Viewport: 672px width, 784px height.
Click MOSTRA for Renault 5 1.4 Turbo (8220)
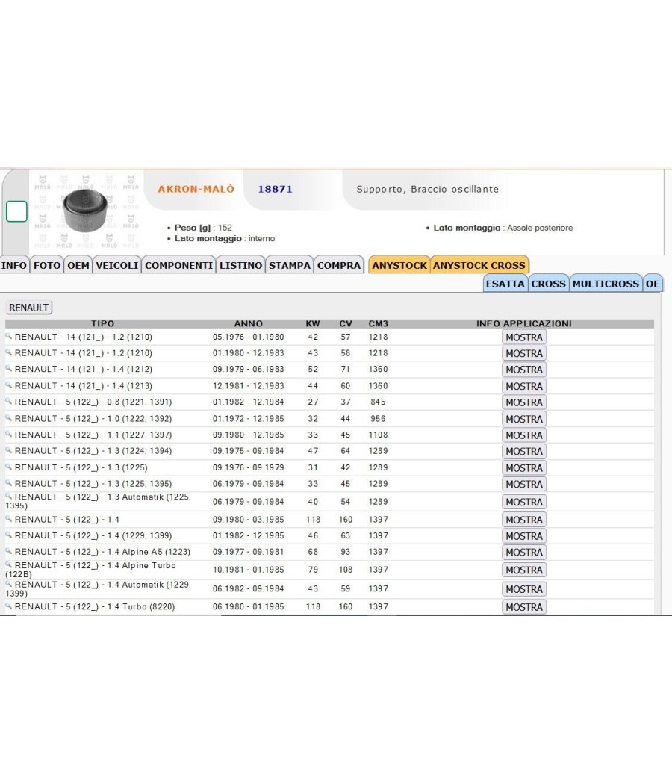point(524,606)
